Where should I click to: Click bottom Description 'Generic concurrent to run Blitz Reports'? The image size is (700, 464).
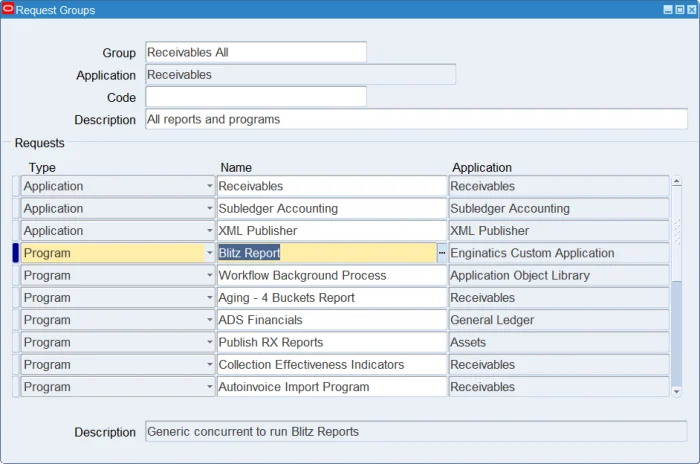[x=416, y=431]
